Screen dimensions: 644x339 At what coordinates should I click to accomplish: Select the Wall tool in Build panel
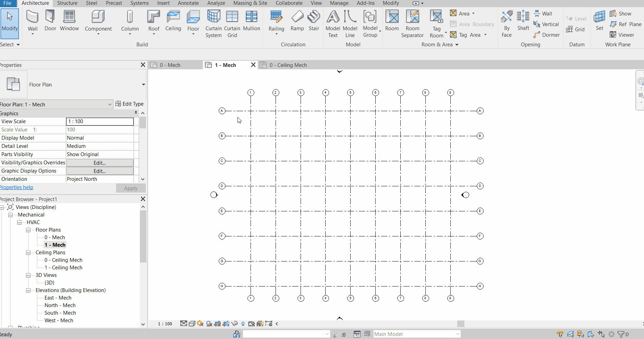click(33, 22)
